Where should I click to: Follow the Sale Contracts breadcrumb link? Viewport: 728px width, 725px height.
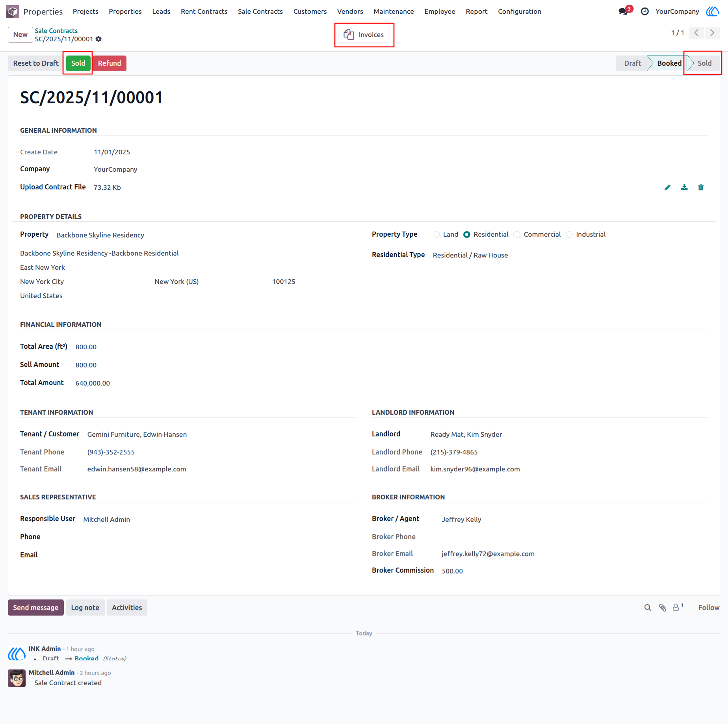point(56,31)
